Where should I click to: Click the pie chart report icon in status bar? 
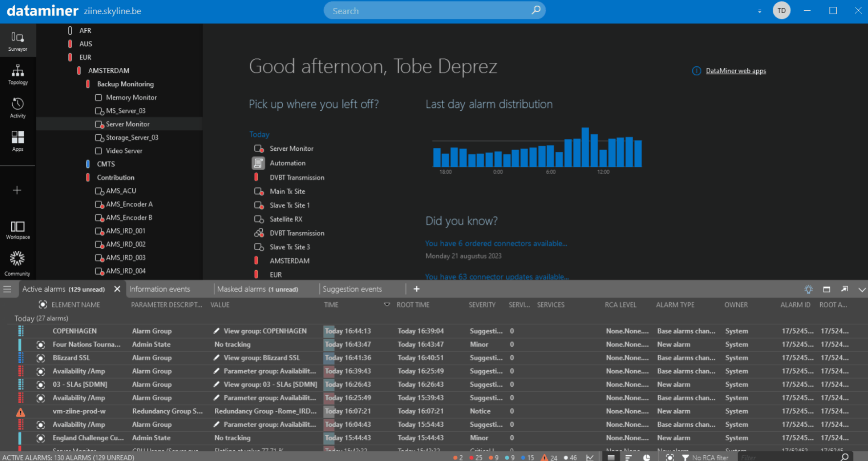[646, 458]
